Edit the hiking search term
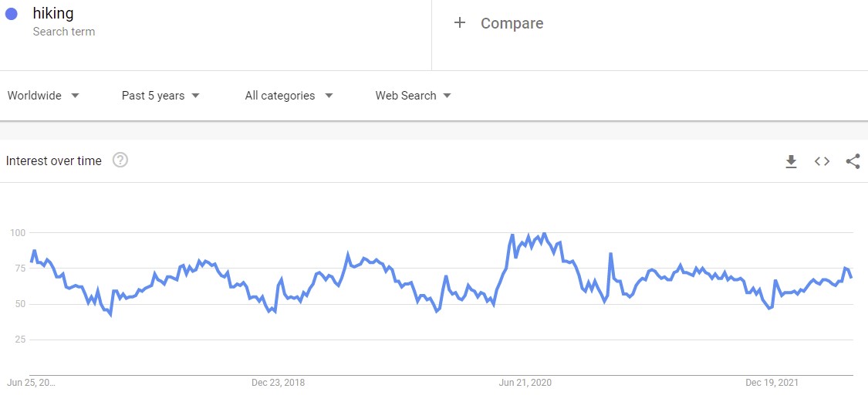The width and height of the screenshot is (868, 419). [x=53, y=13]
